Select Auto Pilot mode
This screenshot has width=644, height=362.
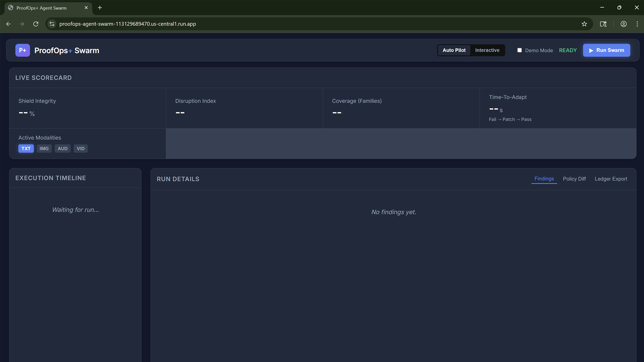click(x=454, y=50)
